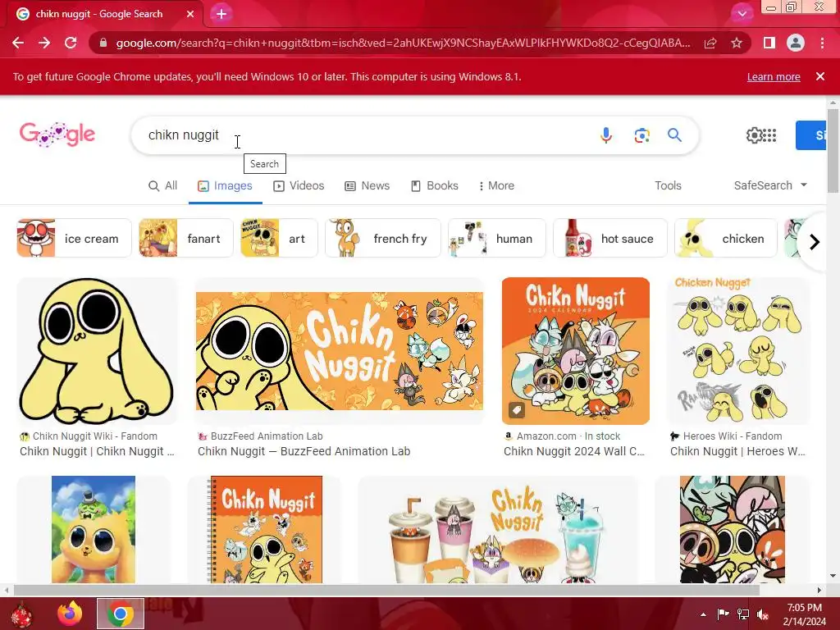Search by image with the Google Lens icon
The width and height of the screenshot is (840, 630).
coord(641,135)
